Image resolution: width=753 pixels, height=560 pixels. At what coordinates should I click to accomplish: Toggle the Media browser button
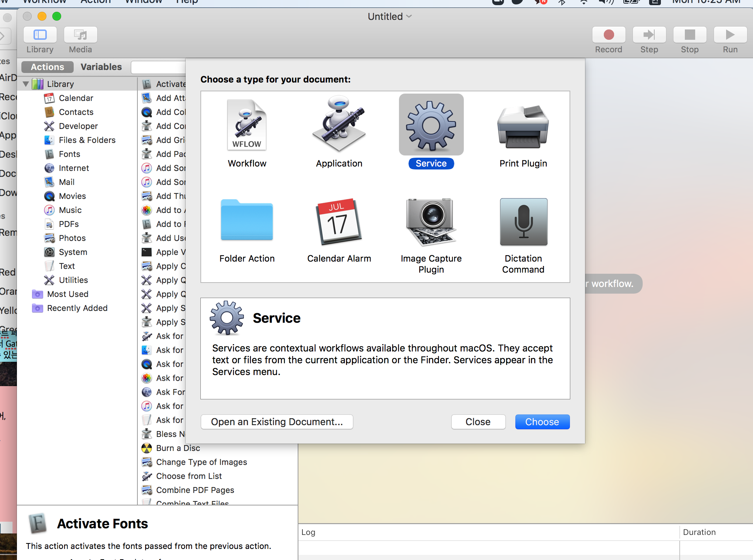(80, 35)
